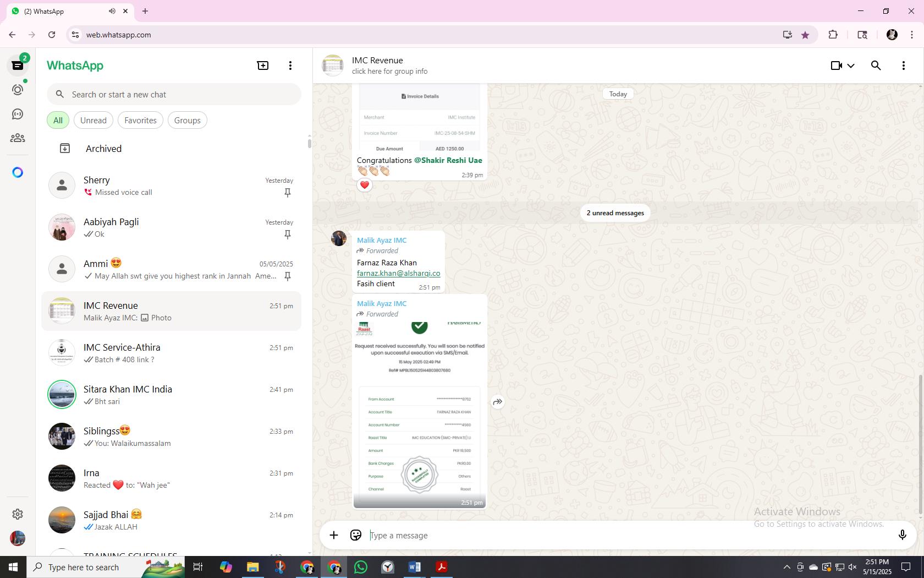924x578 pixels.
Task: Open the Status updates icon
Action: (18, 90)
